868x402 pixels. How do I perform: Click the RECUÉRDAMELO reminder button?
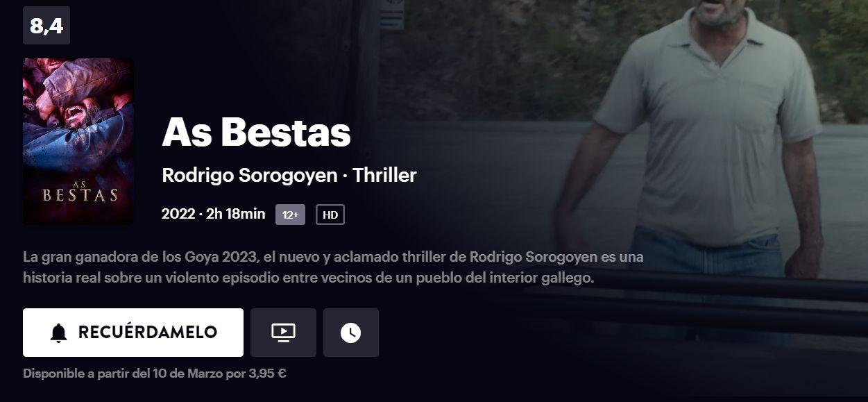(x=133, y=333)
